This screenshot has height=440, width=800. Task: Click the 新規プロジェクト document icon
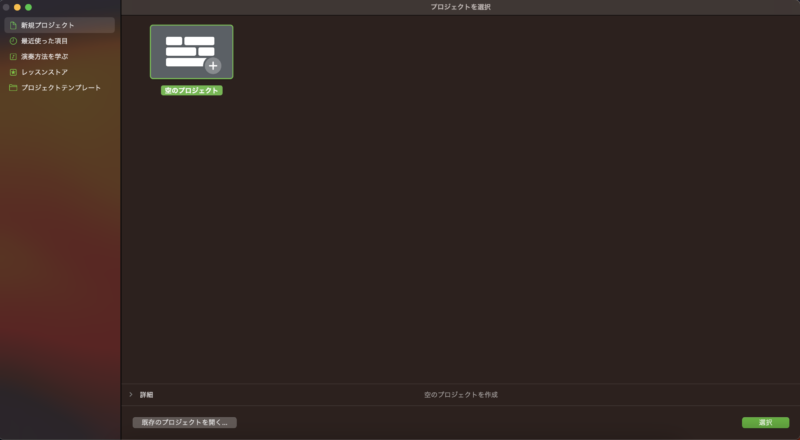[x=13, y=25]
